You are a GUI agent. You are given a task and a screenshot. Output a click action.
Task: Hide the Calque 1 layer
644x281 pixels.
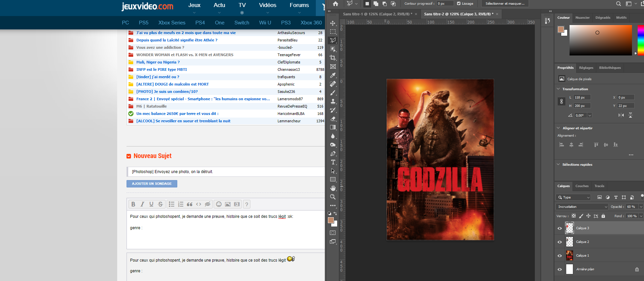click(560, 256)
